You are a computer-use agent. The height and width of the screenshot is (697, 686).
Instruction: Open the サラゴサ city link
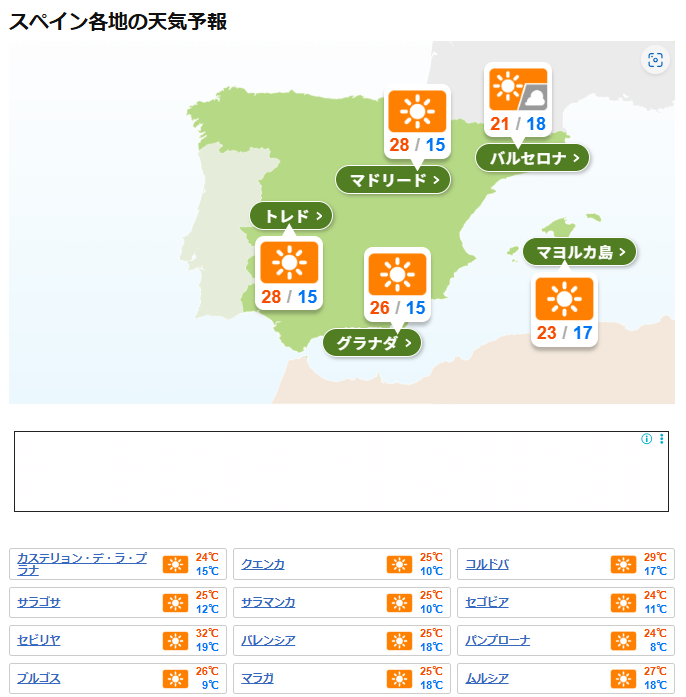39,603
